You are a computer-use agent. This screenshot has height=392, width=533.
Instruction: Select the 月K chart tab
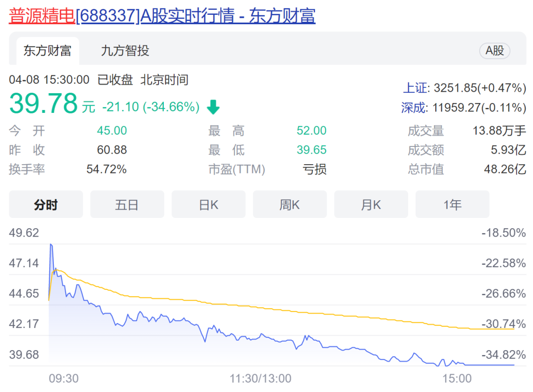(x=371, y=205)
